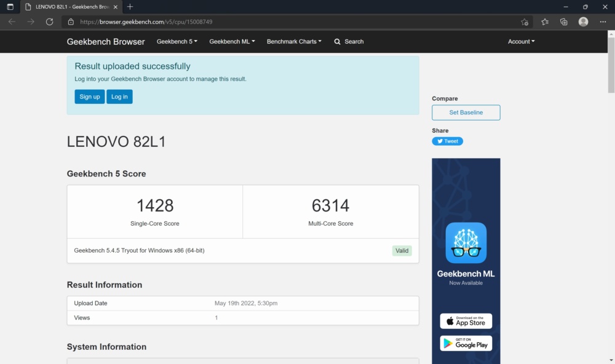The image size is (615, 364).
Task: Expand the Geekbench ML dropdown
Action: 232,42
